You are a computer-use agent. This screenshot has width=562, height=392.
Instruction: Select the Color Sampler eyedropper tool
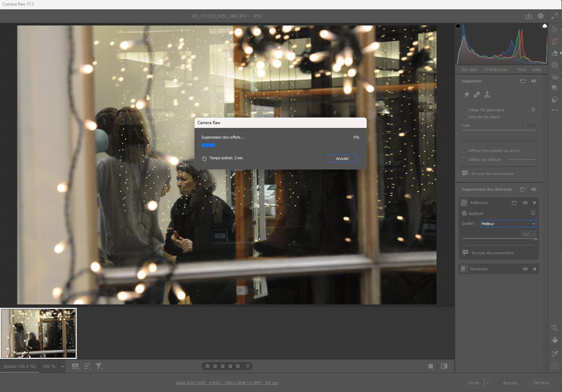pos(554,354)
